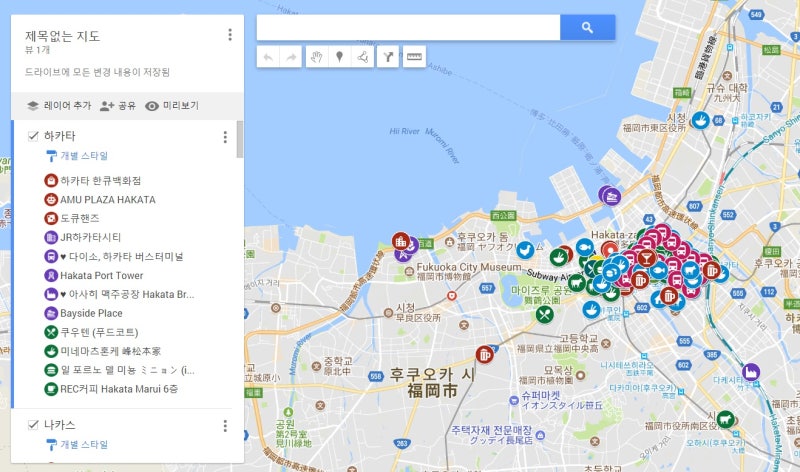Click 레이어 추가 to add a layer
The image size is (800, 472).
click(x=59, y=106)
